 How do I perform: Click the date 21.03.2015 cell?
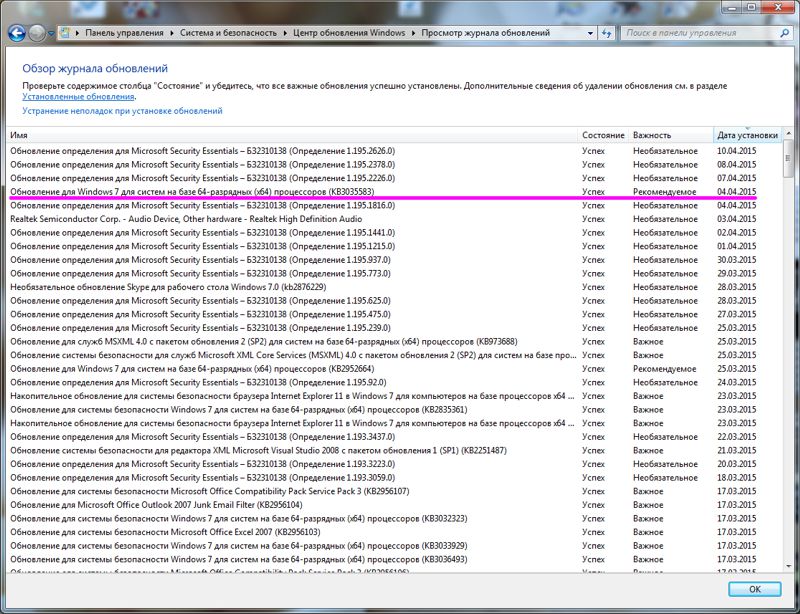[x=737, y=451]
